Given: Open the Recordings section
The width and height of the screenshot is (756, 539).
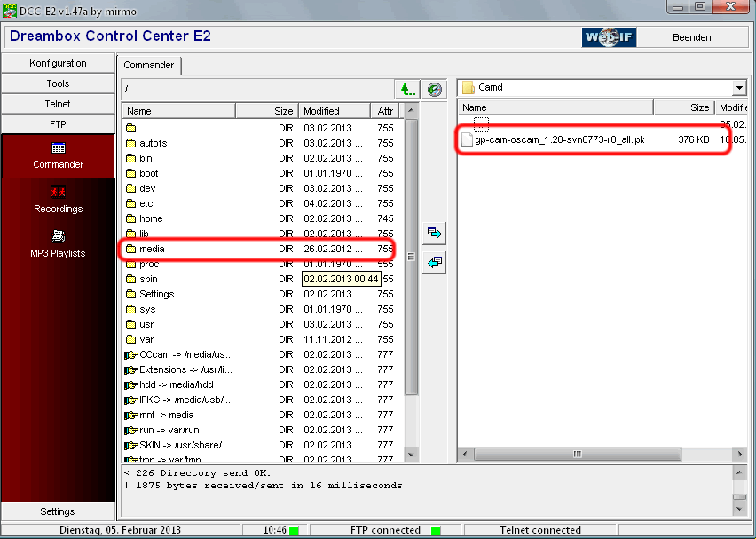Looking at the screenshot, I should pyautogui.click(x=59, y=193).
